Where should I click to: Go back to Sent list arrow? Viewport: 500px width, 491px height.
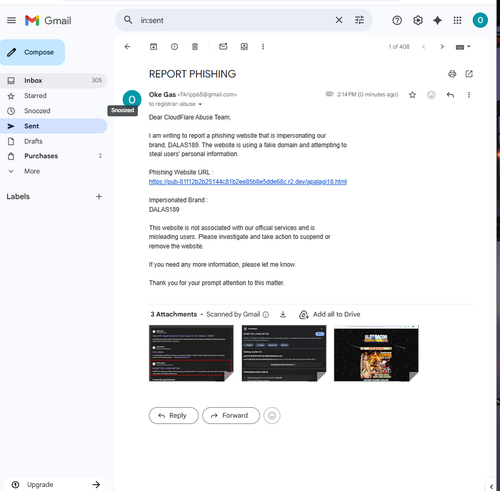[x=127, y=47]
